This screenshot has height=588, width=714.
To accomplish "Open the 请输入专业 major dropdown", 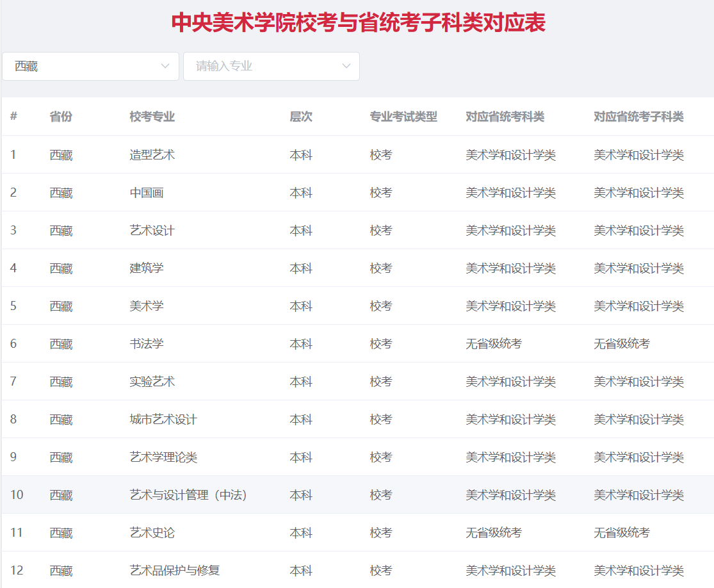I will coord(272,67).
